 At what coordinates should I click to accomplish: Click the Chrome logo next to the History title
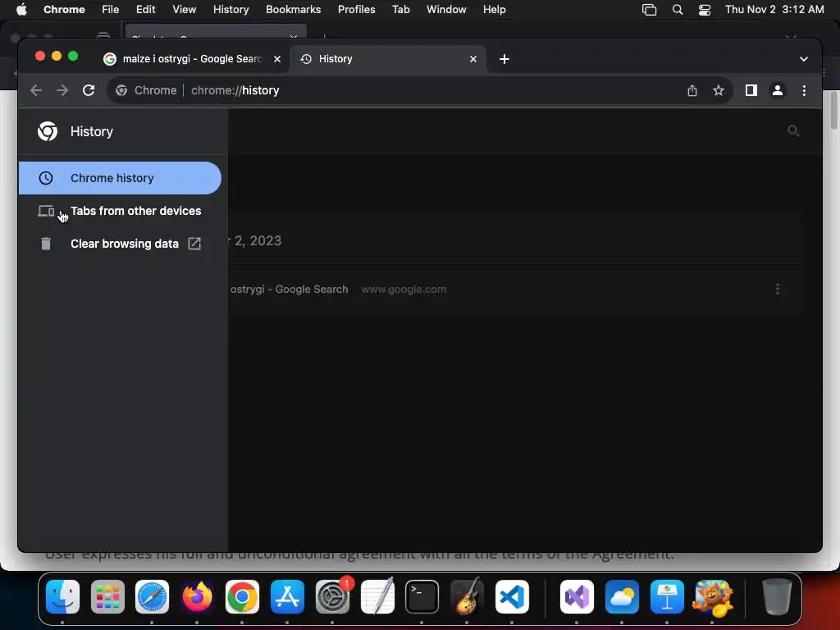click(48, 131)
